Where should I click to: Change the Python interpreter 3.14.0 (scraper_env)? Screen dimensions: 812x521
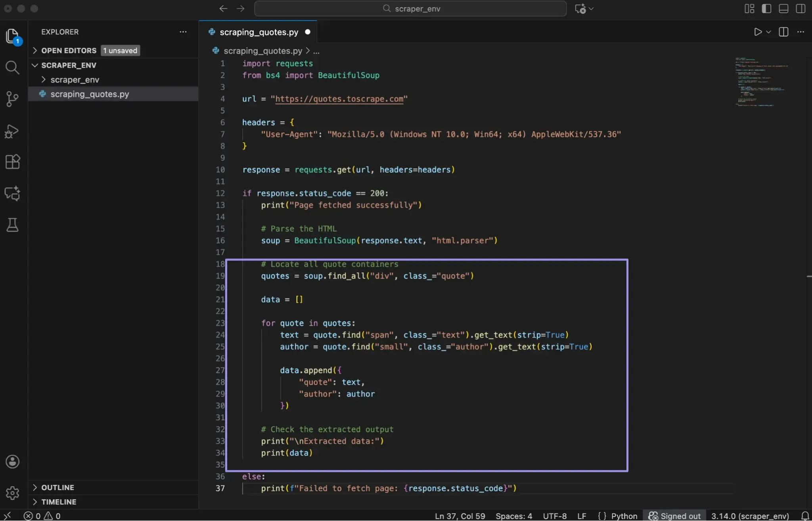click(x=749, y=515)
